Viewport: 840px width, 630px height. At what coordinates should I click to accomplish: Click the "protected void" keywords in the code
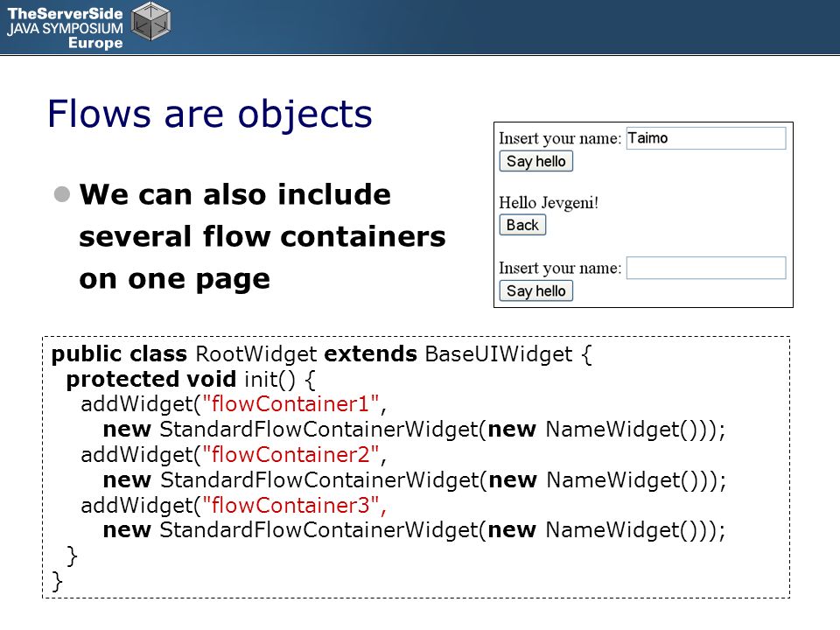[151, 379]
